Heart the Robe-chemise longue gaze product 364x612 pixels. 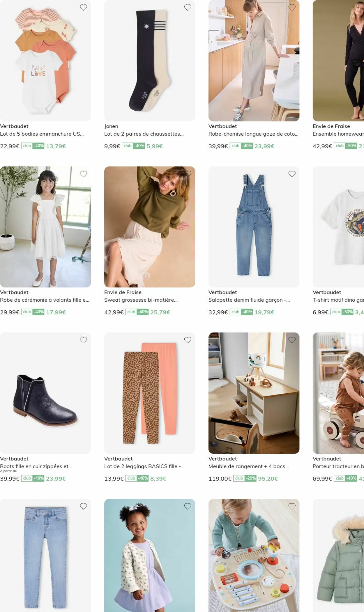tap(292, 8)
